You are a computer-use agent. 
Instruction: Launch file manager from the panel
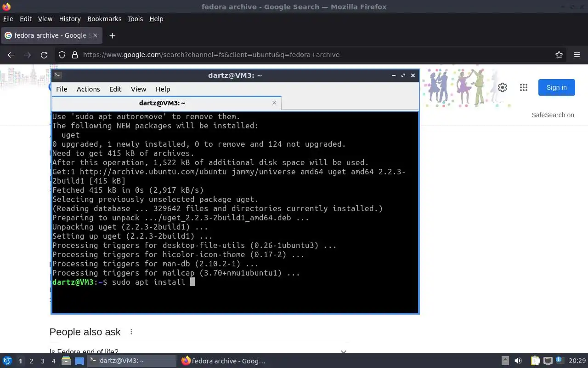pos(66,361)
